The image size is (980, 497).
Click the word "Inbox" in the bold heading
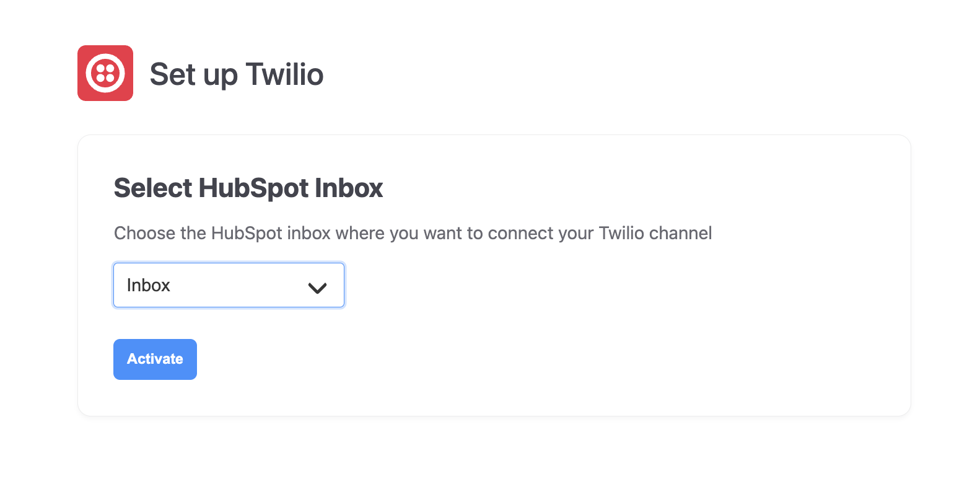tap(349, 188)
